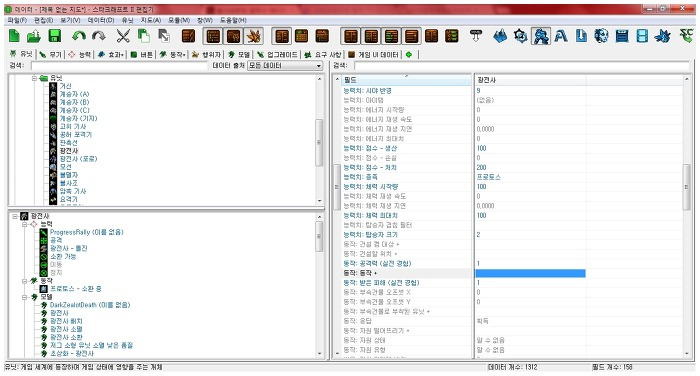The image size is (700, 376).
Task: Collapse the 유닛 folder in the tree
Action: coord(34,78)
